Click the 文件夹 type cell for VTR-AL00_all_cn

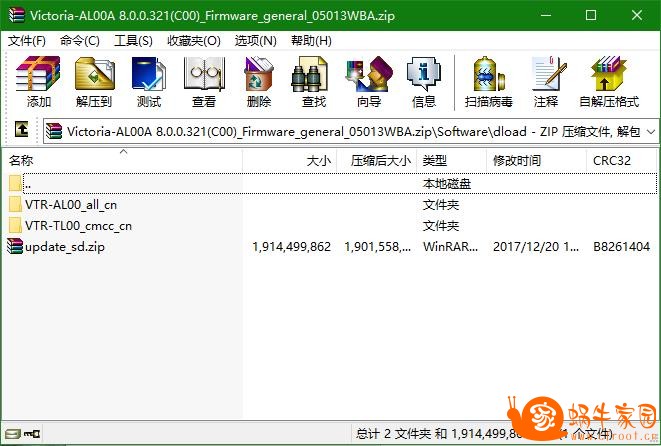click(x=441, y=204)
